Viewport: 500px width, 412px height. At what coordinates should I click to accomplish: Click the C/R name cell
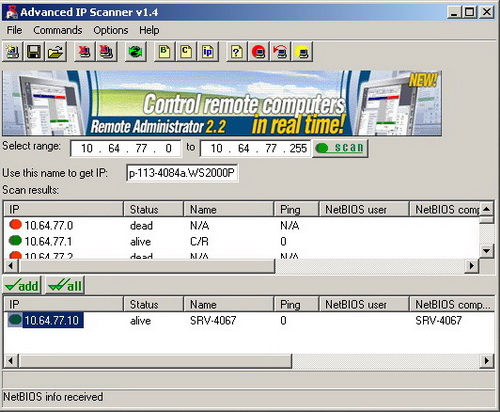click(x=199, y=241)
